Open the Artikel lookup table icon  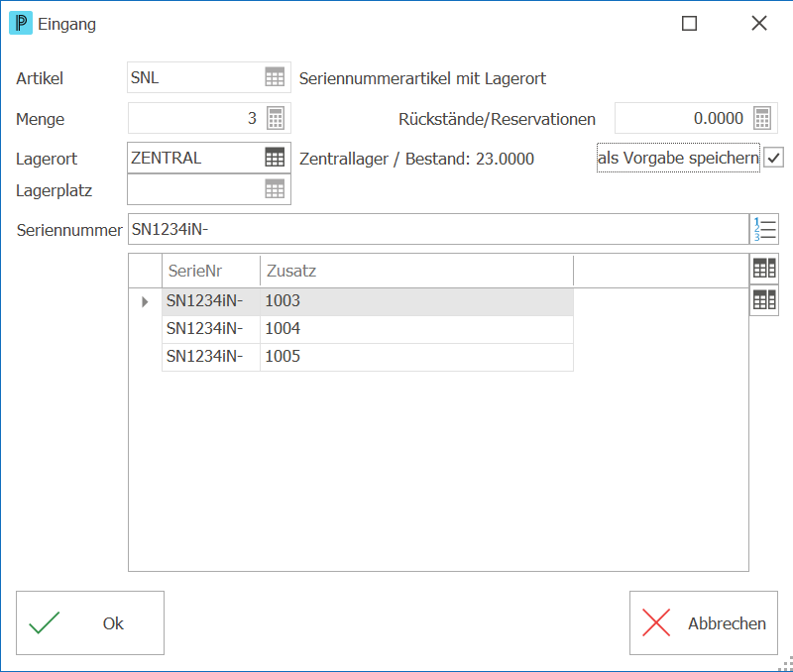tap(275, 77)
